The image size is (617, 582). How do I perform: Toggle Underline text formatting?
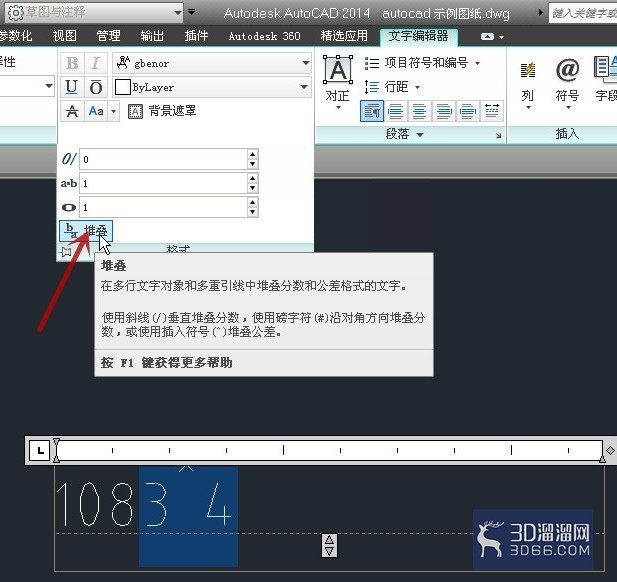click(72, 87)
